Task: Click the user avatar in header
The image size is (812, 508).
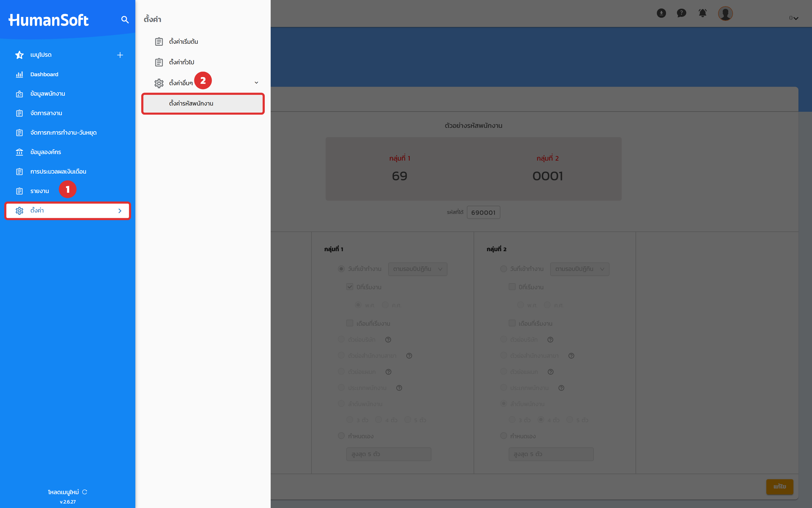Action: pos(725,14)
